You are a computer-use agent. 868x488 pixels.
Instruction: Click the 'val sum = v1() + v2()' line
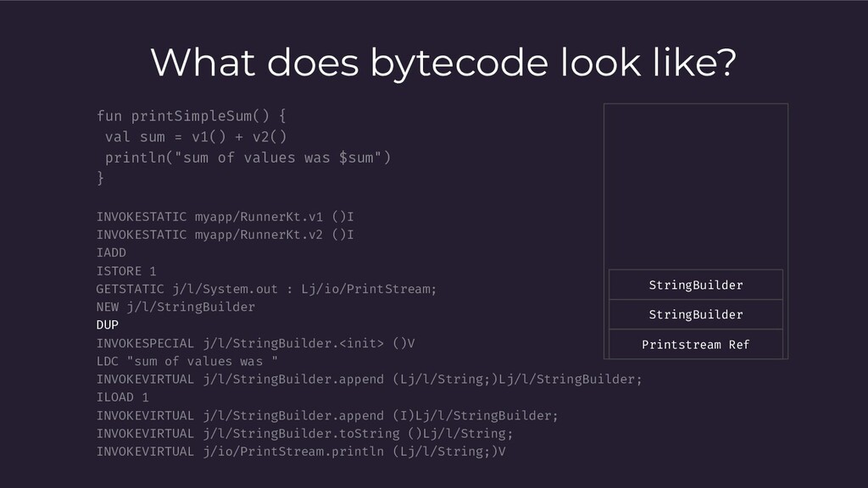[196, 136]
